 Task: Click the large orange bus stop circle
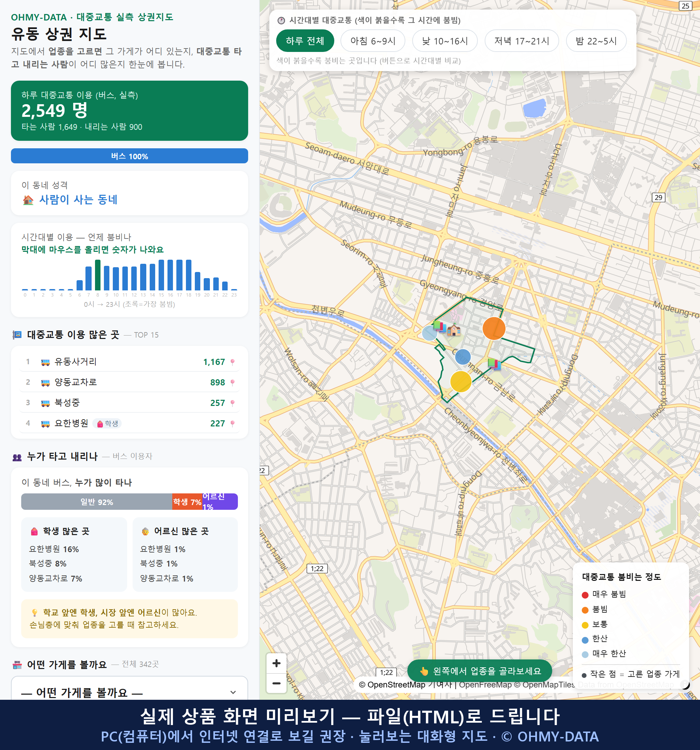(x=494, y=328)
